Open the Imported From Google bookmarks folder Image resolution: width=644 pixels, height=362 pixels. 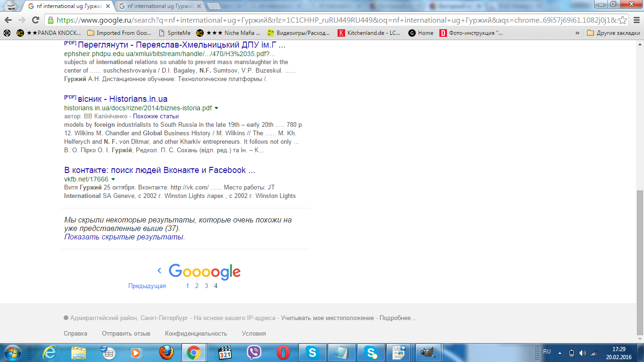tap(120, 33)
